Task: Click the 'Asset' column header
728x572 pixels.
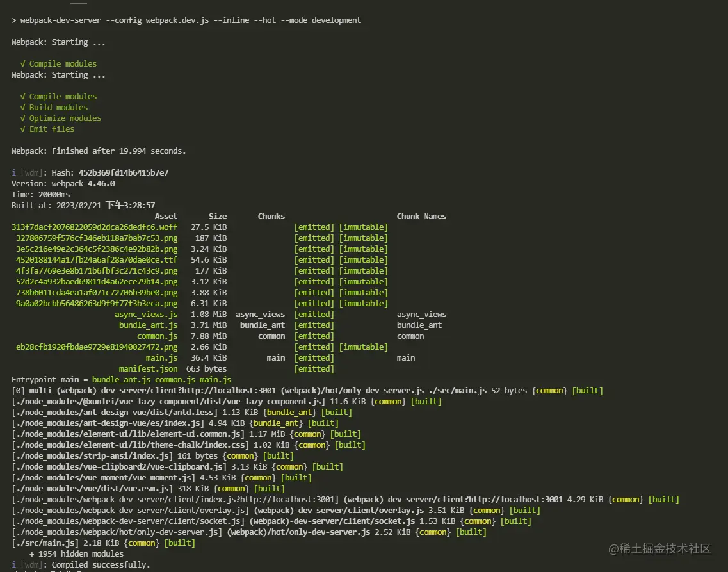Action: coord(166,217)
